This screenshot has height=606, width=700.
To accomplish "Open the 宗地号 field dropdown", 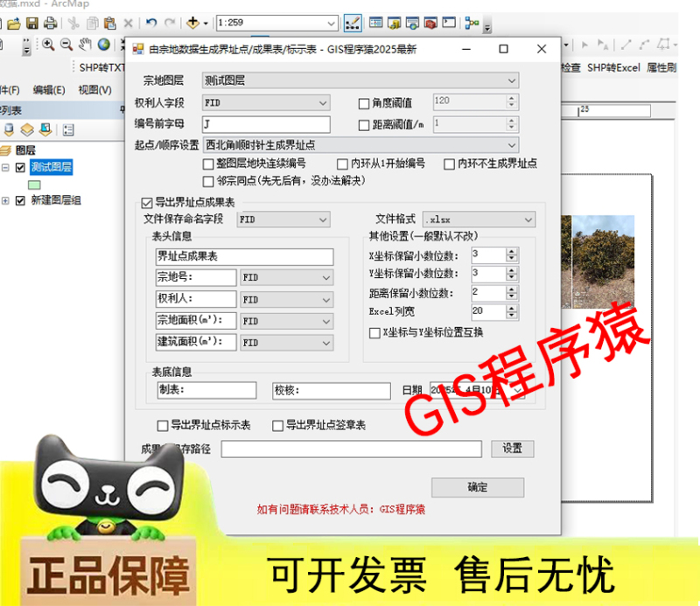I will pyautogui.click(x=326, y=277).
